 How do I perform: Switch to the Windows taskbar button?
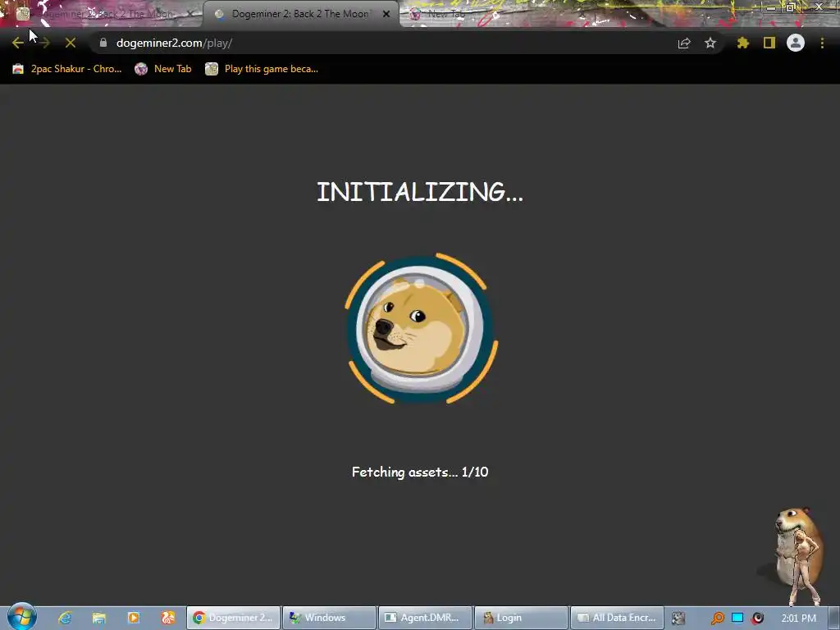(x=329, y=618)
